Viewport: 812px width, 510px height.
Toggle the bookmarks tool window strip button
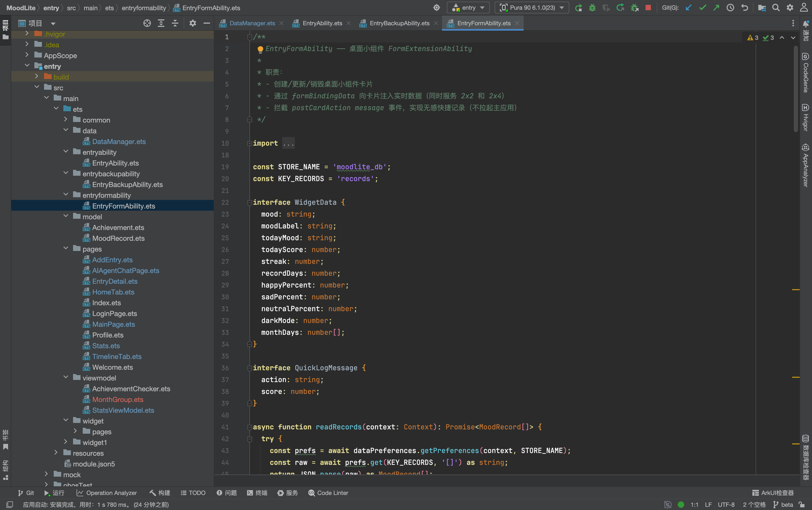[x=5, y=440]
